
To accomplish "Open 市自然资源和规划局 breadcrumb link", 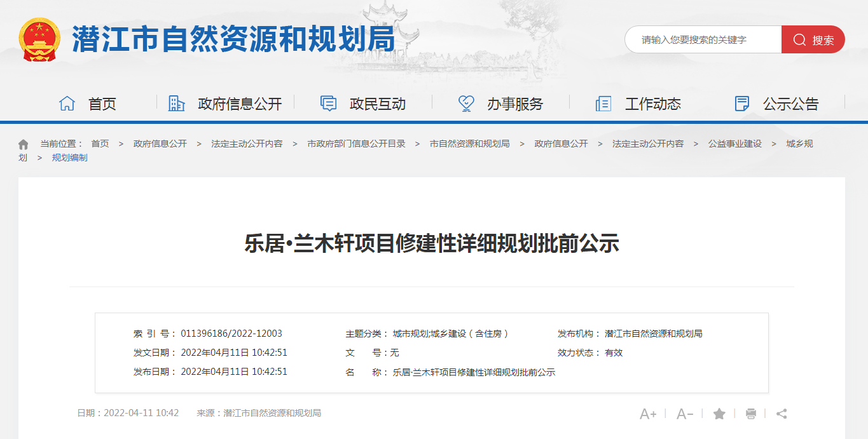I will click(469, 144).
